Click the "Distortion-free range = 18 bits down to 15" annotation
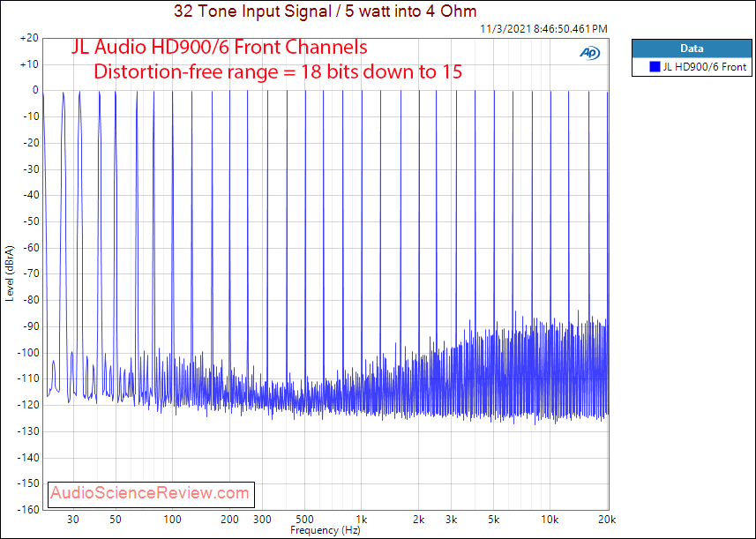The height and width of the screenshot is (539, 756). pos(278,71)
